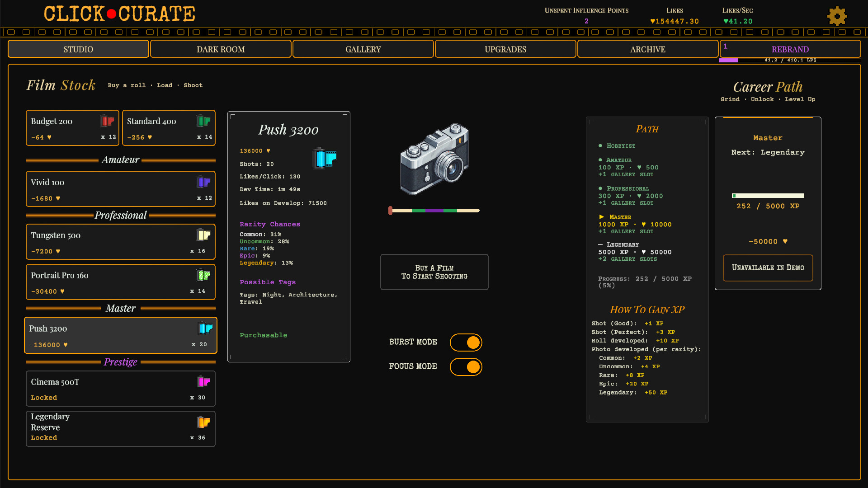Click the film strip progress bar under camera
This screenshot has width=868, height=488.
coord(434,211)
